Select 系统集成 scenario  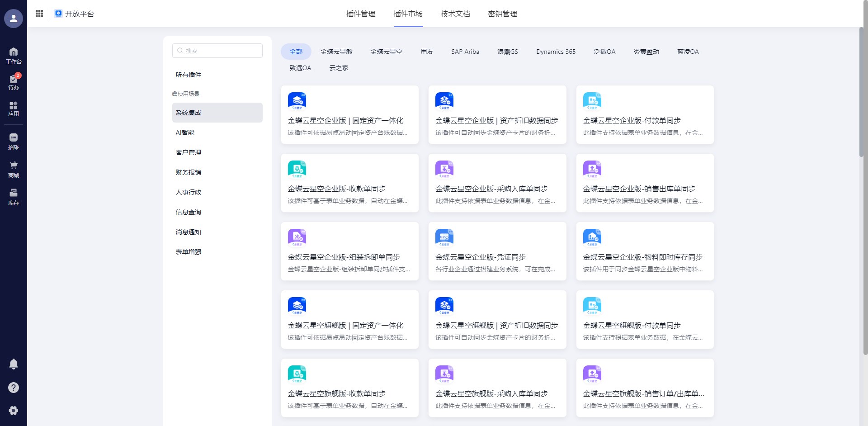pyautogui.click(x=217, y=113)
